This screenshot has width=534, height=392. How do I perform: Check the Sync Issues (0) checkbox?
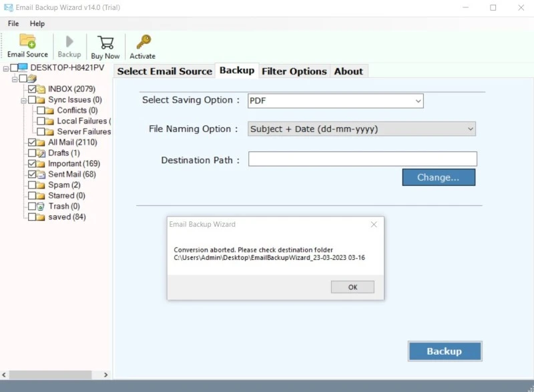coord(32,100)
